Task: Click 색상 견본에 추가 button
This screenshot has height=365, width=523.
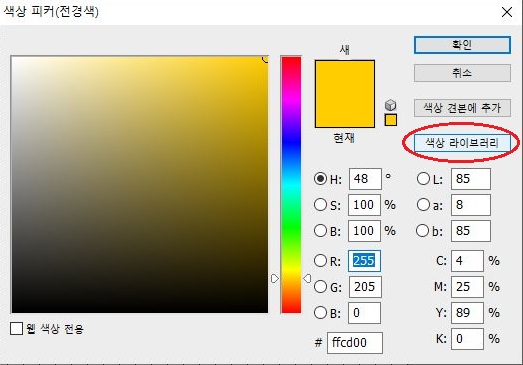Action: (462, 108)
